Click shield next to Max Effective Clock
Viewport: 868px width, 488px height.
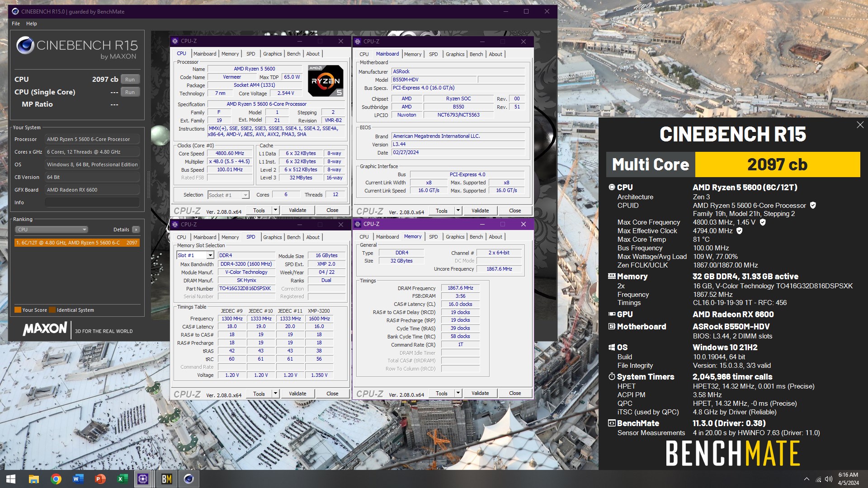pos(740,231)
